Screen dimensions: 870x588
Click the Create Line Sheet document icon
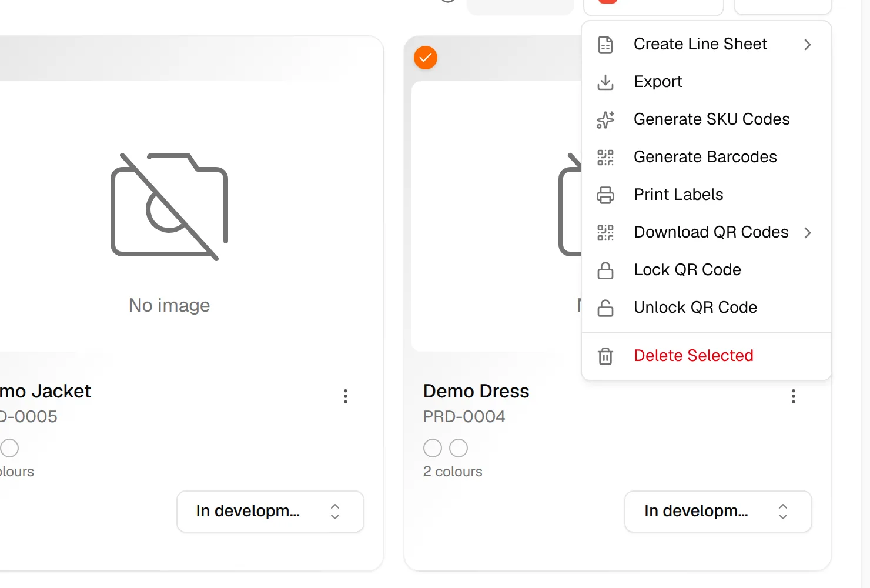point(605,45)
